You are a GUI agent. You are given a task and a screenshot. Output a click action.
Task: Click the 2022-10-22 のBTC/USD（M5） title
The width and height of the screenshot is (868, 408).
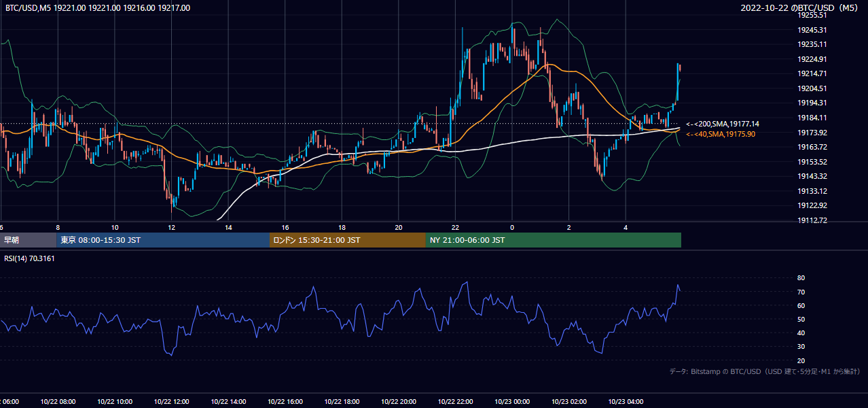point(801,8)
